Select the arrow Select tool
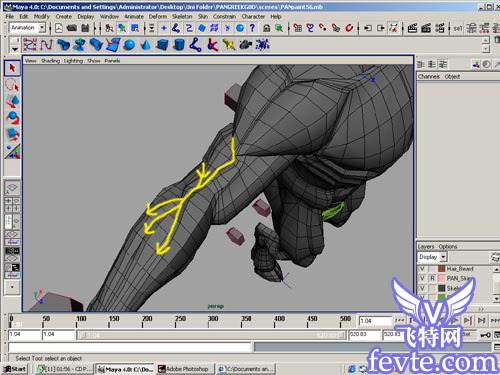Screen dimensions: 500x375 click(x=12, y=68)
